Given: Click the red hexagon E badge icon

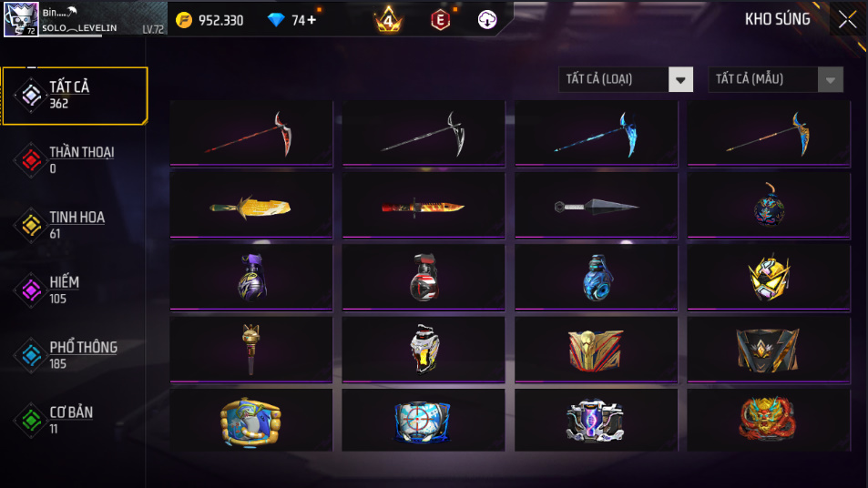Looking at the screenshot, I should [440, 20].
